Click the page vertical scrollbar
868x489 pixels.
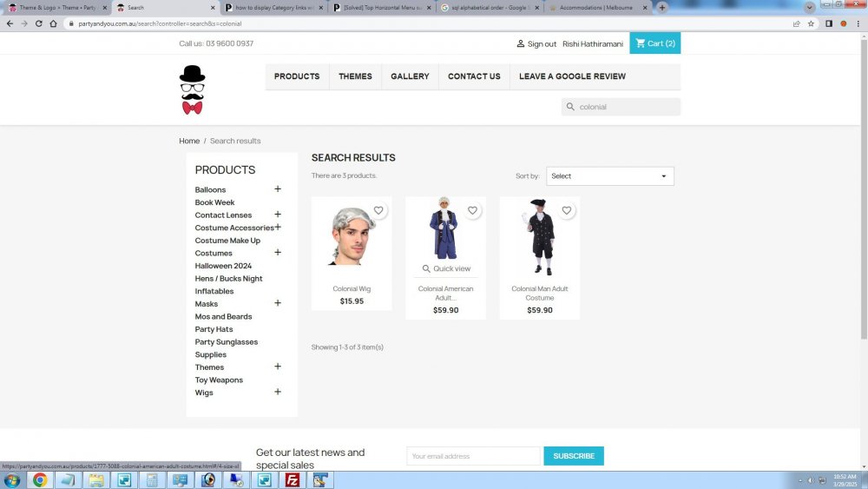coord(864,188)
